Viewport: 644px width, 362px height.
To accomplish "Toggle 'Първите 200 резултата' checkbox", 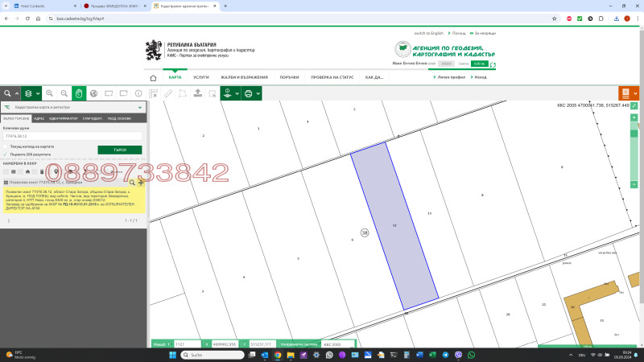I will [x=5, y=154].
